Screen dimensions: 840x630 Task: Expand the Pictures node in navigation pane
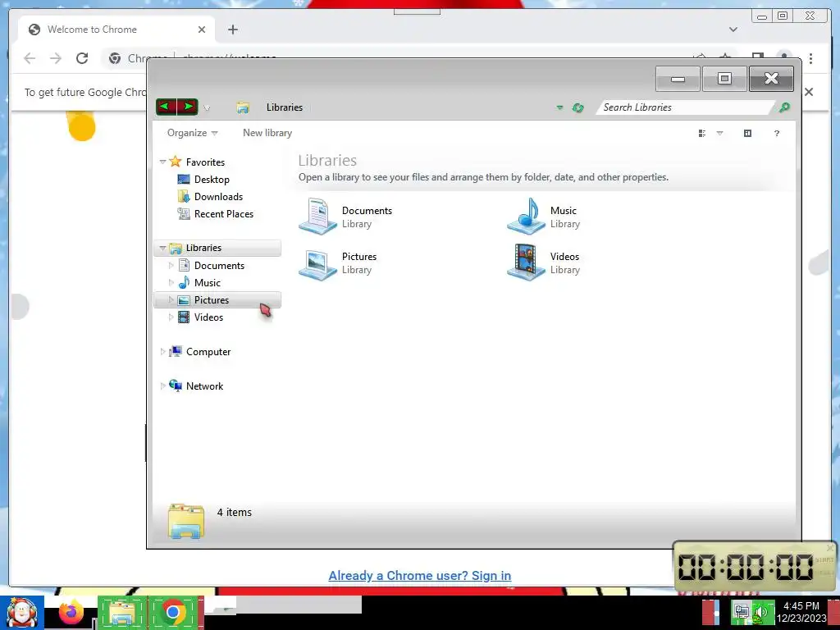171,299
